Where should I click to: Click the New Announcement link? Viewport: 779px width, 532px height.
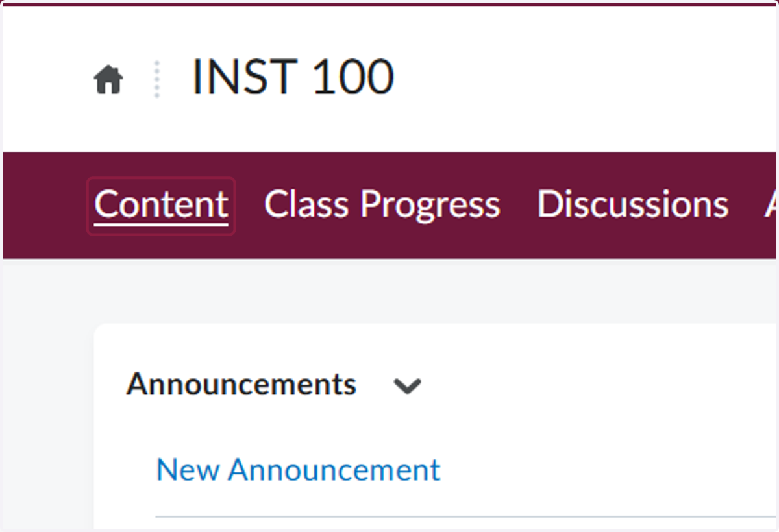coord(299,470)
